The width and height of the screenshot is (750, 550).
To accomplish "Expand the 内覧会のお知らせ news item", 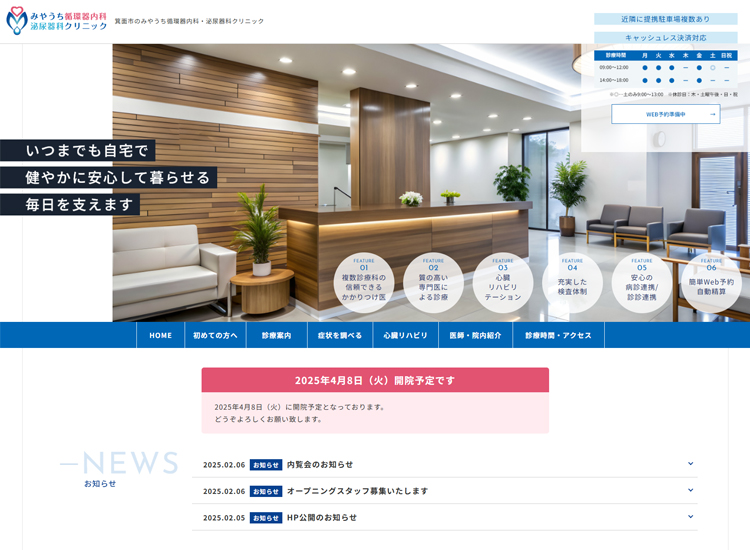I will [x=690, y=464].
